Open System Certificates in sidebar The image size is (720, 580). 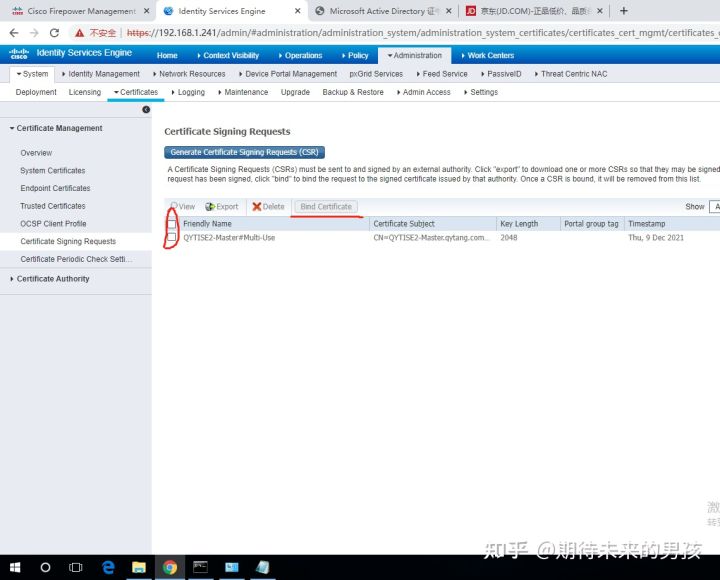tap(53, 170)
